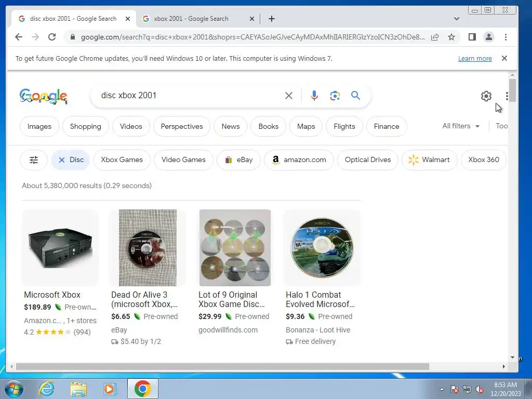Start search by voice microphone
Image resolution: width=532 pixels, height=399 pixels.
[x=314, y=96]
